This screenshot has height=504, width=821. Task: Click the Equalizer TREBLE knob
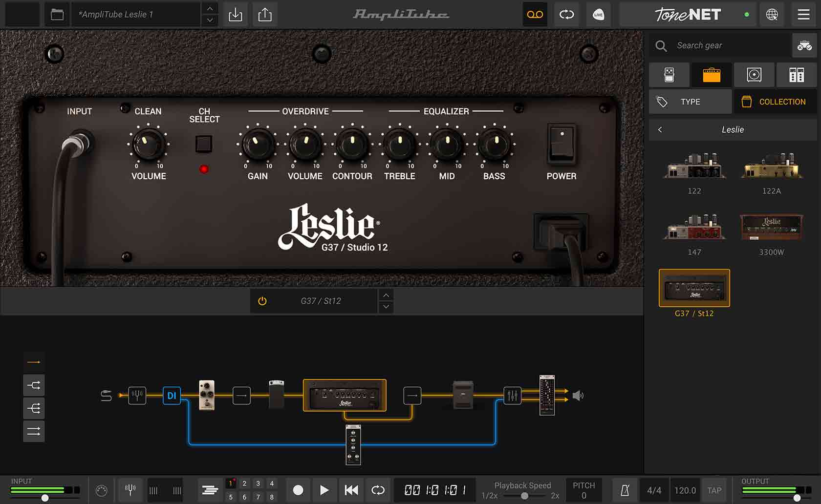point(400,144)
